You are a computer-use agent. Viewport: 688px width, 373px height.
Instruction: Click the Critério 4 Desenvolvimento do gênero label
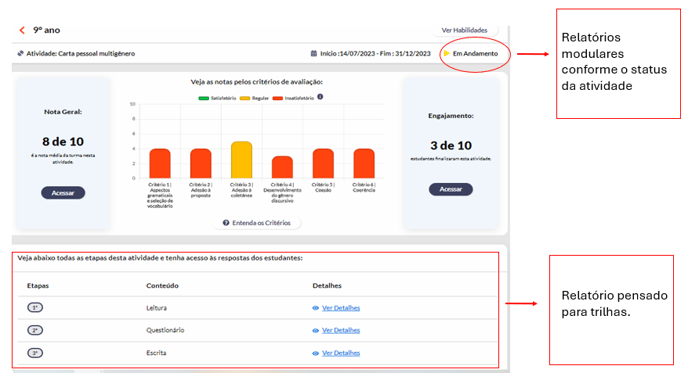pyautogui.click(x=282, y=193)
